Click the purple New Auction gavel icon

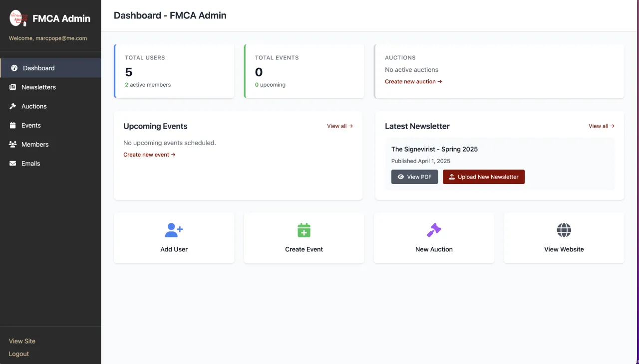434,230
